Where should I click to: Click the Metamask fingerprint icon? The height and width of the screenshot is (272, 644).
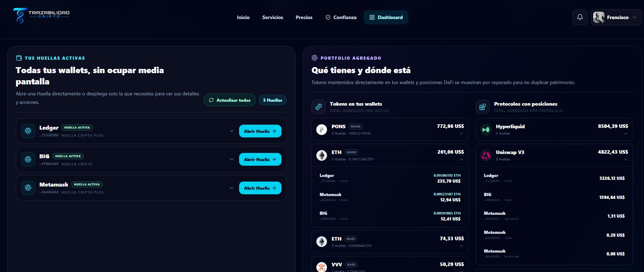point(28,188)
